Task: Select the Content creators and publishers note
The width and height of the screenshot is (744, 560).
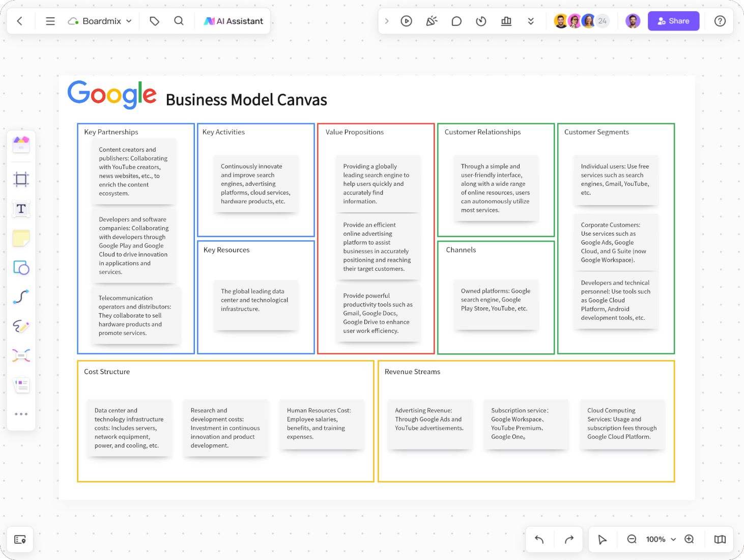Action: (134, 172)
